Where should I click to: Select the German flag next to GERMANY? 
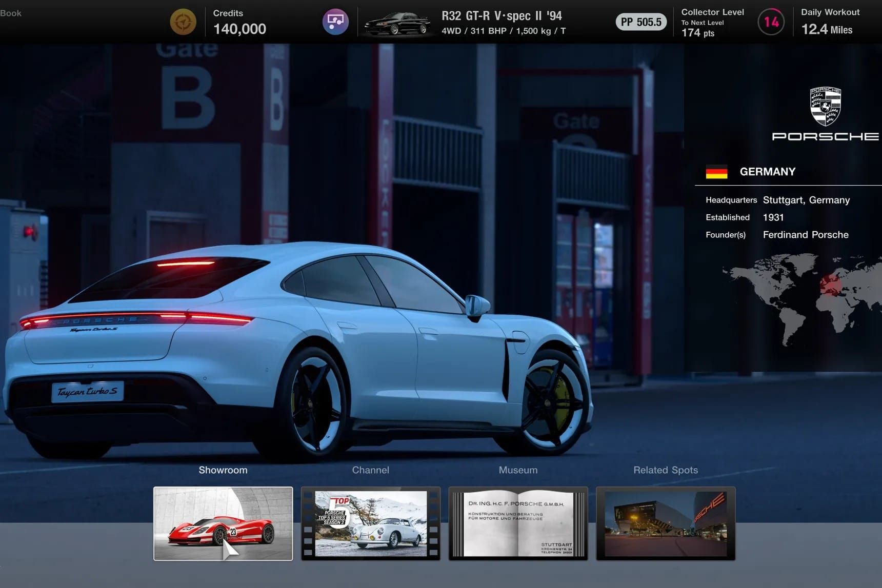click(x=717, y=171)
